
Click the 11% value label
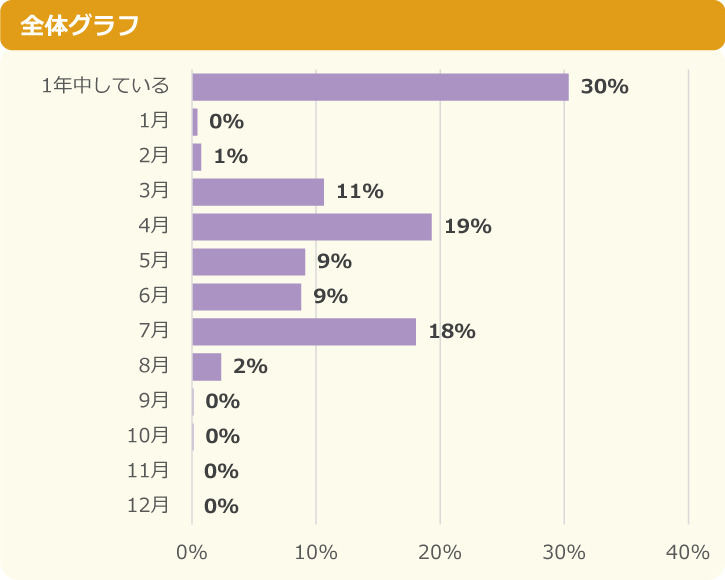[x=360, y=192]
